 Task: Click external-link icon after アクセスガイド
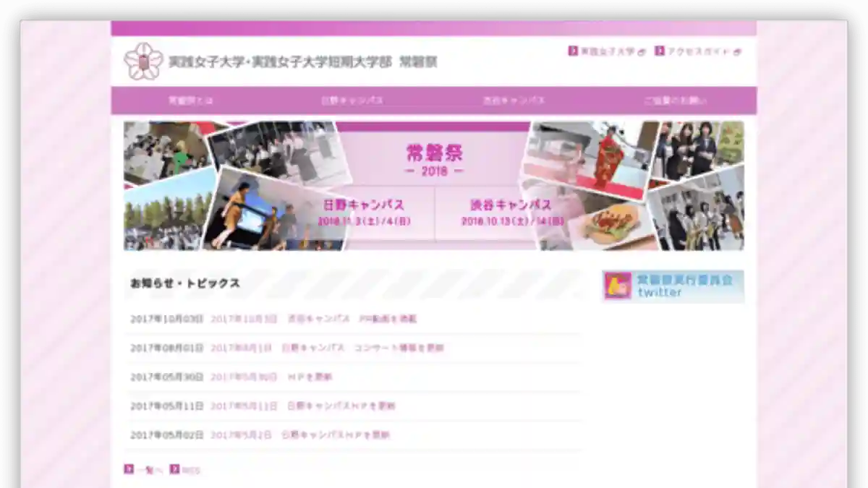coord(737,52)
